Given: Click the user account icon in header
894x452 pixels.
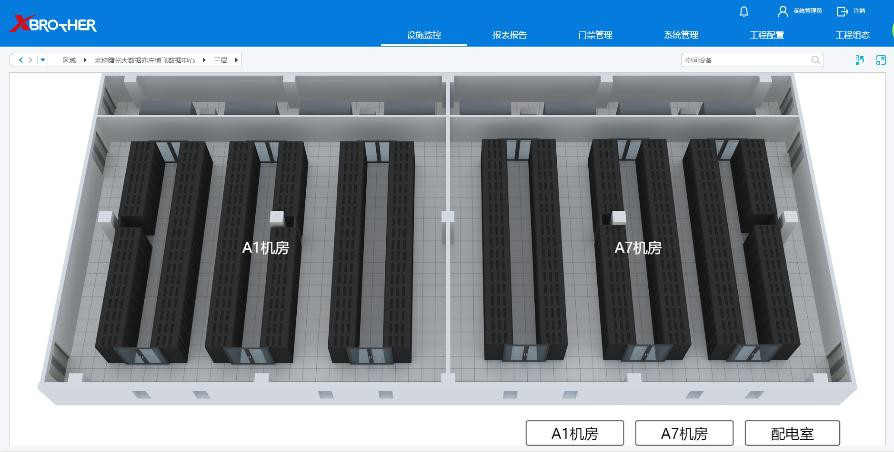Looking at the screenshot, I should tap(783, 11).
